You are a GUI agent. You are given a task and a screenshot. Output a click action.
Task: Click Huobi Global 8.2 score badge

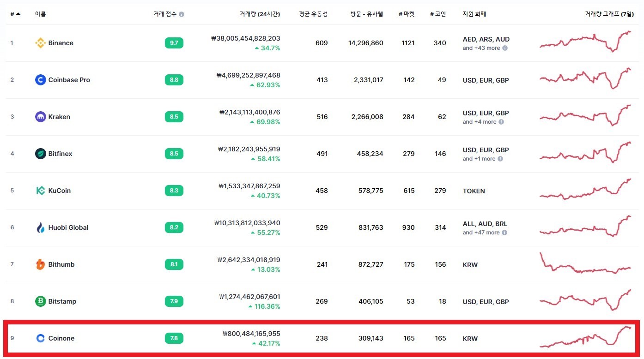click(x=174, y=227)
